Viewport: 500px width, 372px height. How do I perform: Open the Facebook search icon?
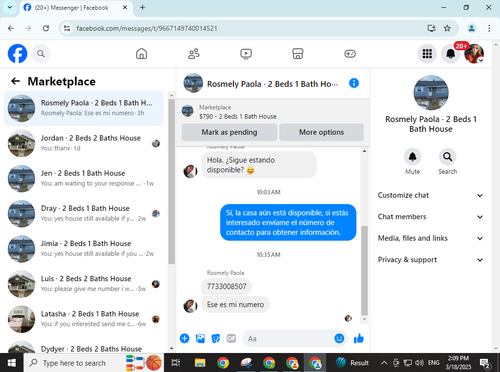(x=41, y=54)
